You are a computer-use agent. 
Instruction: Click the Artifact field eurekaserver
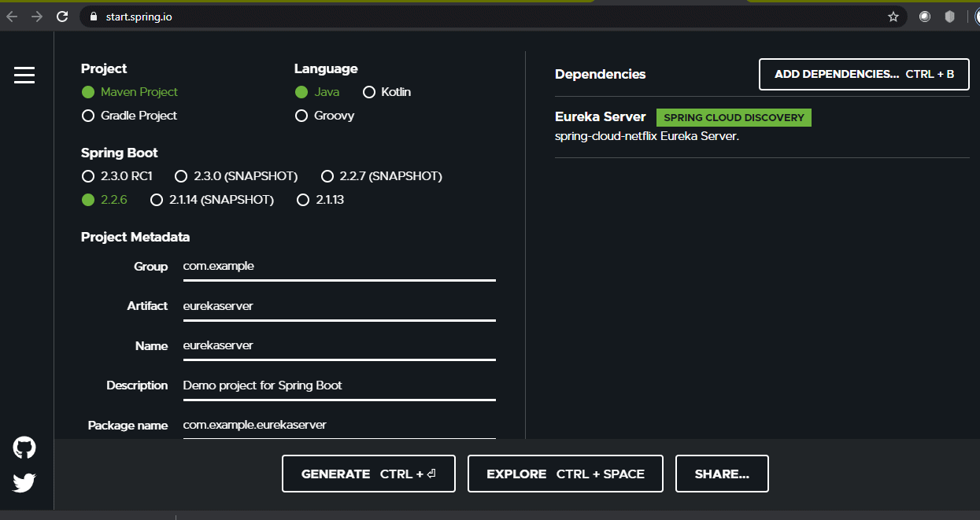click(338, 306)
